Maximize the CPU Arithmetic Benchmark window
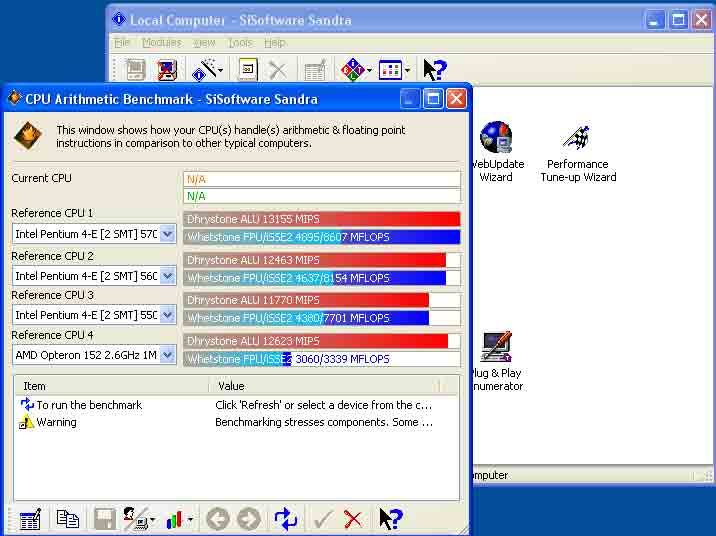The image size is (716, 536). [433, 99]
